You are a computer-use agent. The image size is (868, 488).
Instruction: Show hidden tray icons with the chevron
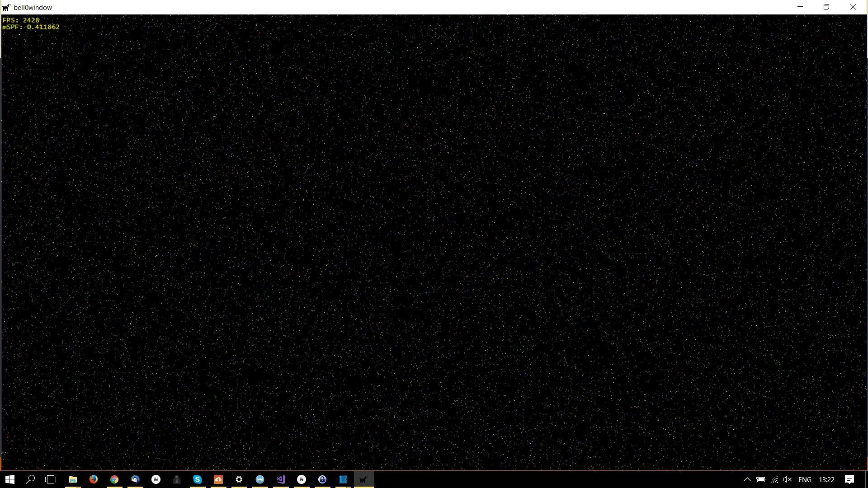pos(747,479)
